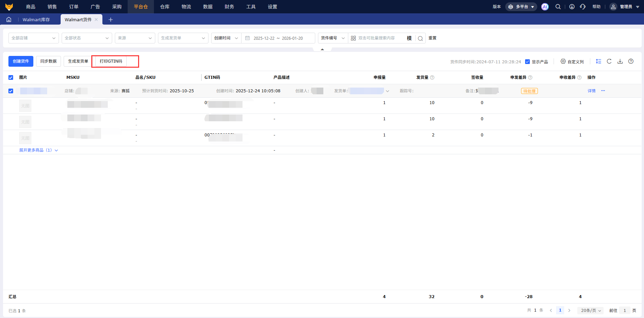Toggle the 显示产品 checkbox
Image resolution: width=644 pixels, height=318 pixels.
[x=527, y=62]
